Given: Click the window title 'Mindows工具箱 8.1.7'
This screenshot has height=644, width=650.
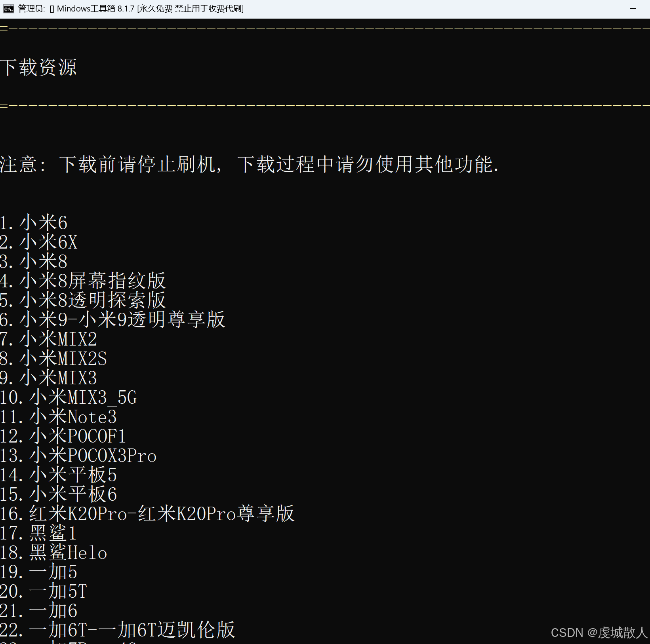Looking at the screenshot, I should (x=95, y=9).
